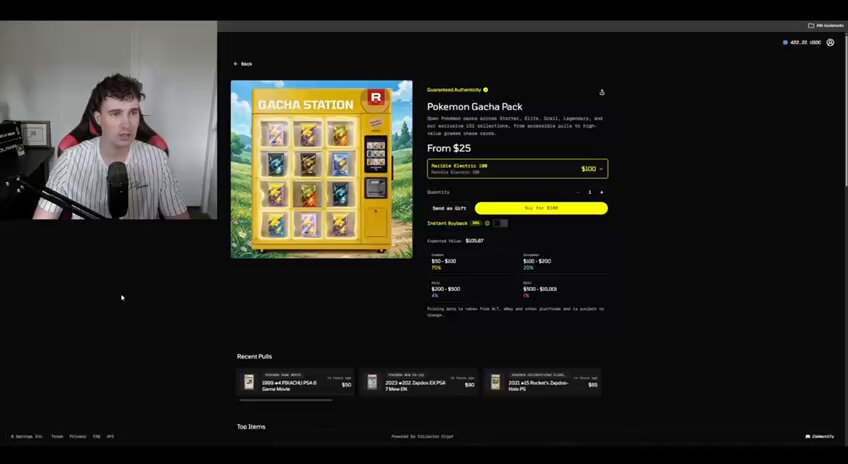The image size is (848, 464).
Task: Expand the $100 pack tier dropdown
Action: [x=518, y=169]
